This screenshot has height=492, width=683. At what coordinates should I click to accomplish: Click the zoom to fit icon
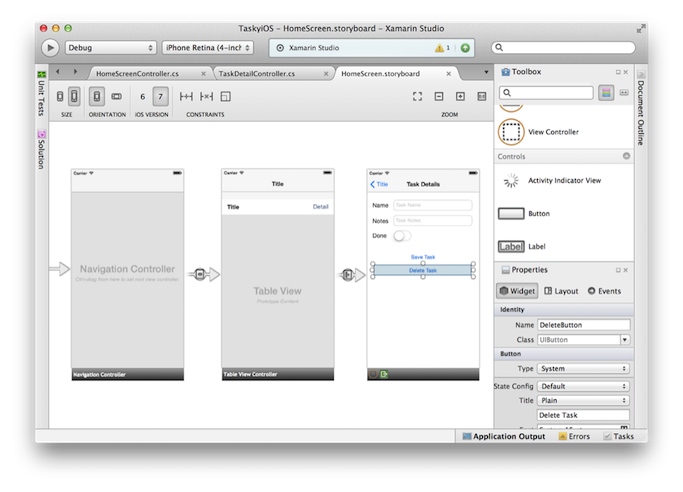(417, 96)
